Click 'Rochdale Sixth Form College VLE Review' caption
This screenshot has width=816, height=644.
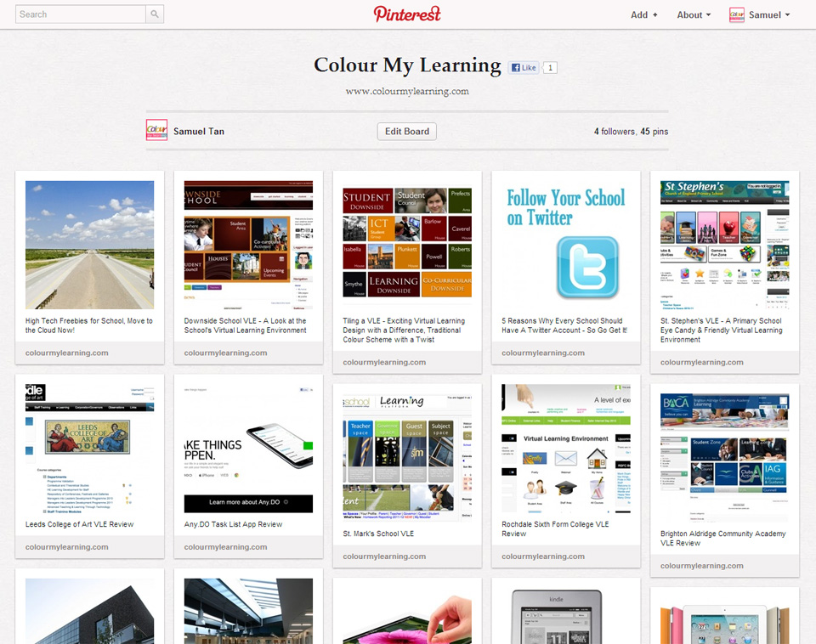click(x=555, y=529)
